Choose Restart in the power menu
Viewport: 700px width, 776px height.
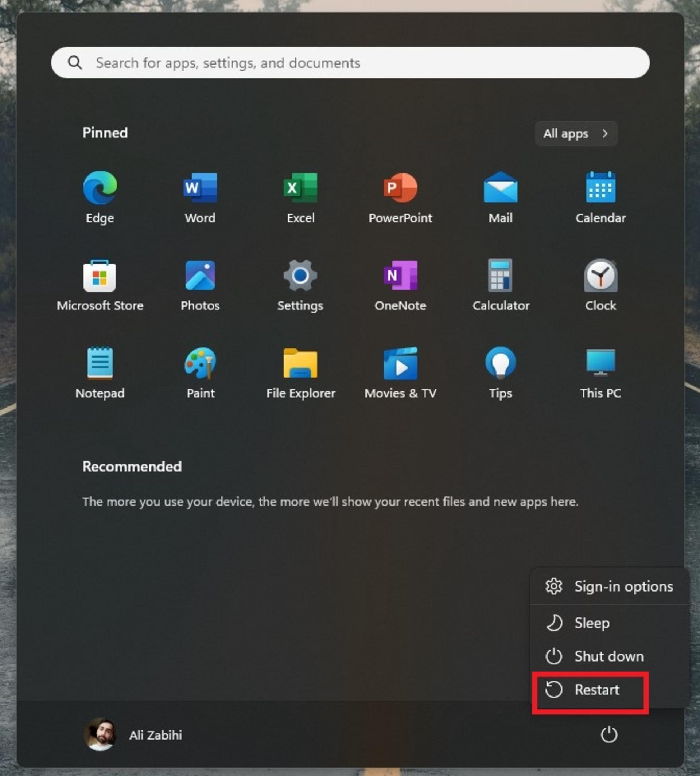tap(609, 690)
